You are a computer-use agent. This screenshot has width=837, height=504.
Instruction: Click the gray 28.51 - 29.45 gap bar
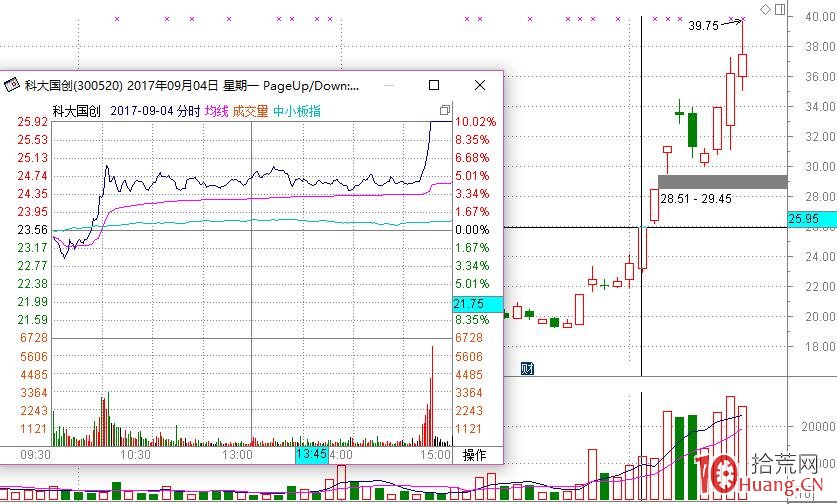pyautogui.click(x=722, y=181)
